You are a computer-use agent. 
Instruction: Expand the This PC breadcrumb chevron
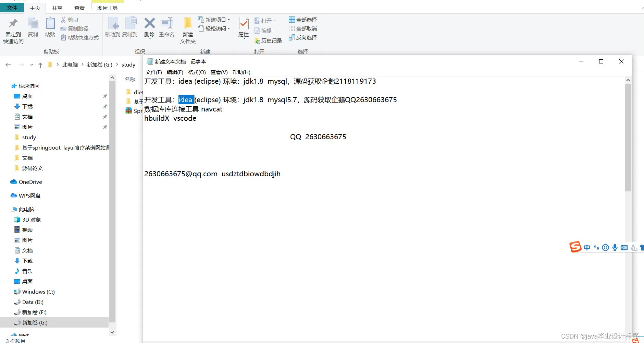83,64
